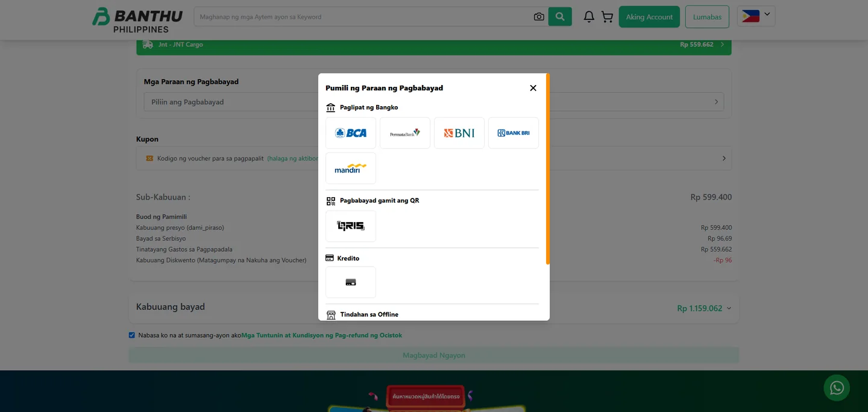
Task: Click the -Rp 96 discount value
Action: 723,260
